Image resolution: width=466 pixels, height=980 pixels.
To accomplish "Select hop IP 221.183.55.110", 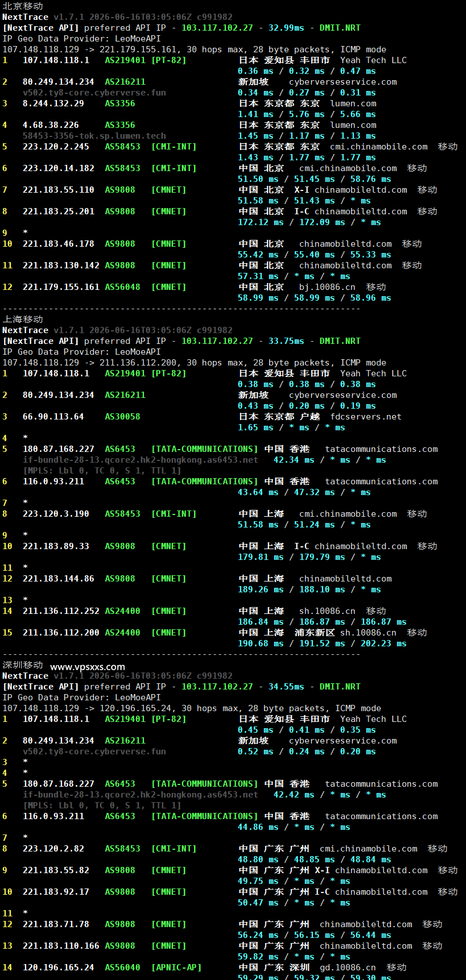I will point(59,190).
